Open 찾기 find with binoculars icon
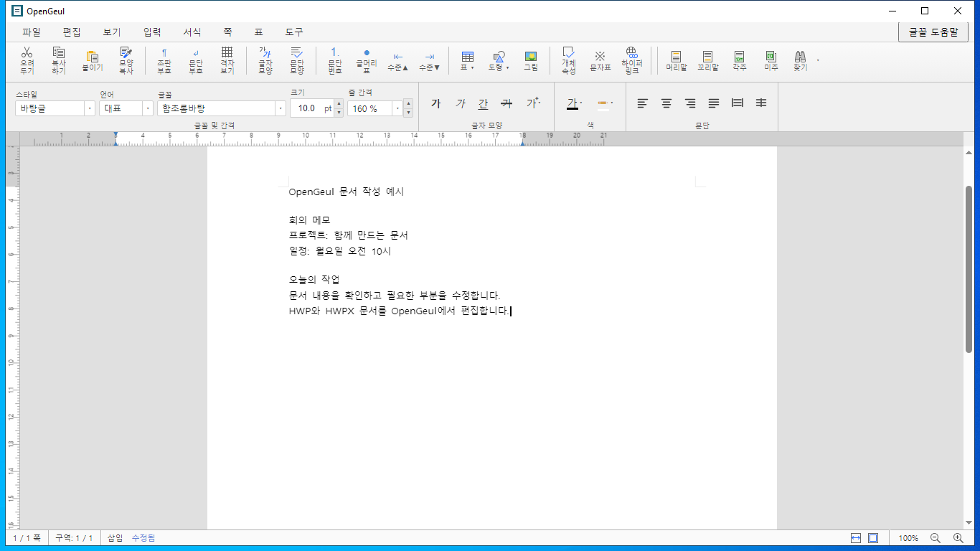The width and height of the screenshot is (980, 551). [801, 60]
